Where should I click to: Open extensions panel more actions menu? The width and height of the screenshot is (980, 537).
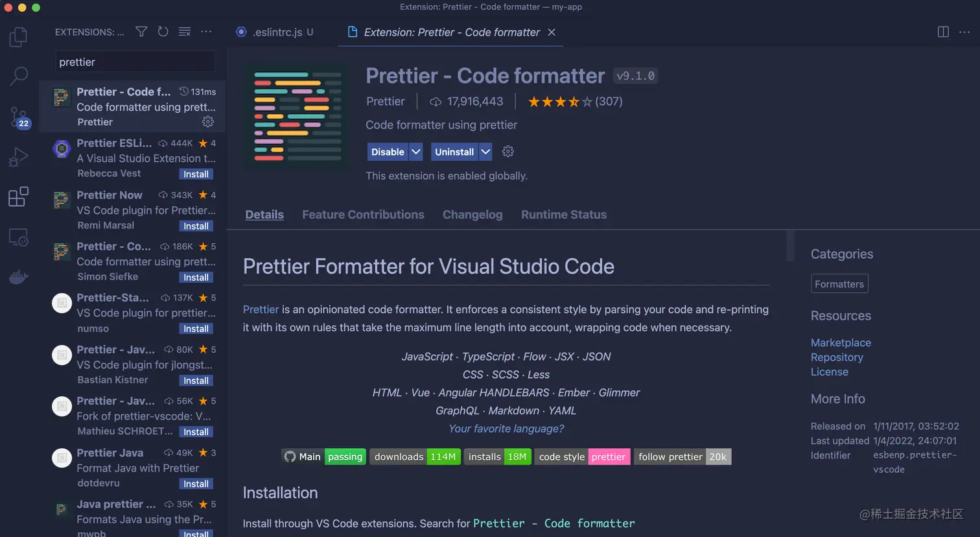[x=206, y=32]
